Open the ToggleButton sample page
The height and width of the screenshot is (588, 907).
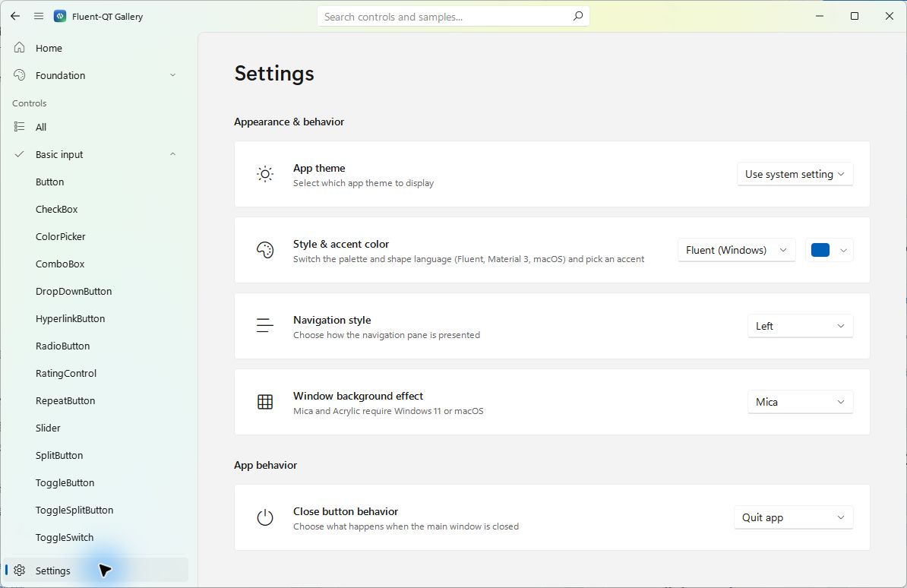point(96,482)
